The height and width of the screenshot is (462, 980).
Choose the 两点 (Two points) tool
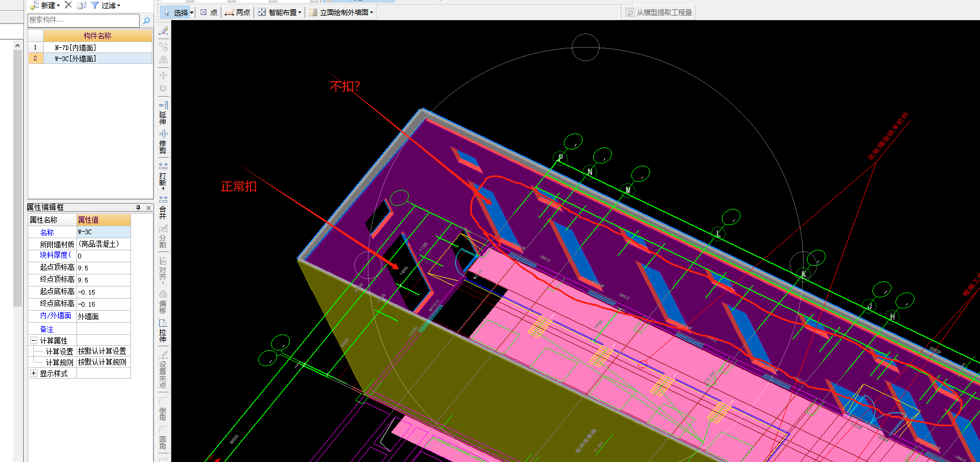[x=237, y=12]
